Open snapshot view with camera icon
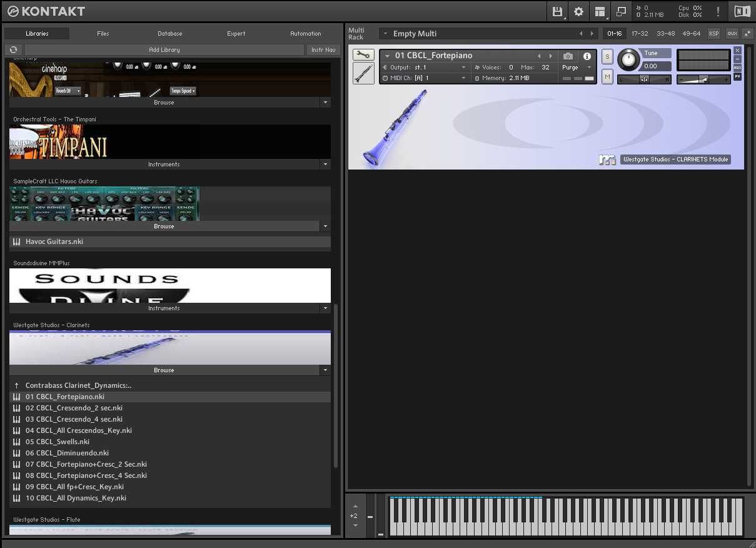This screenshot has height=548, width=756. (568, 56)
